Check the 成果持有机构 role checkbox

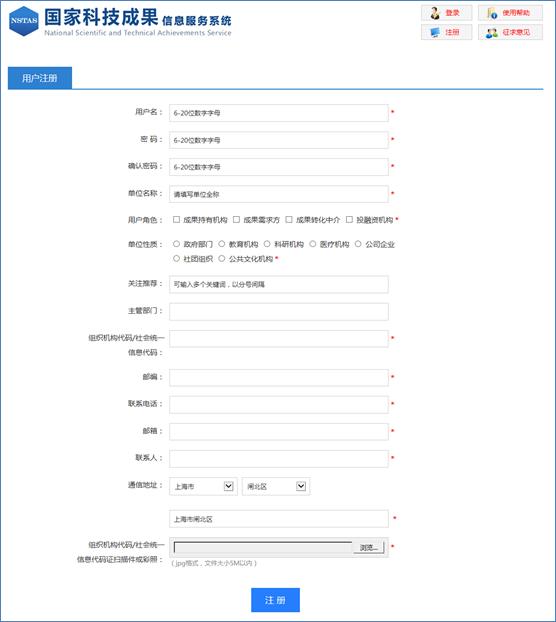coord(176,219)
